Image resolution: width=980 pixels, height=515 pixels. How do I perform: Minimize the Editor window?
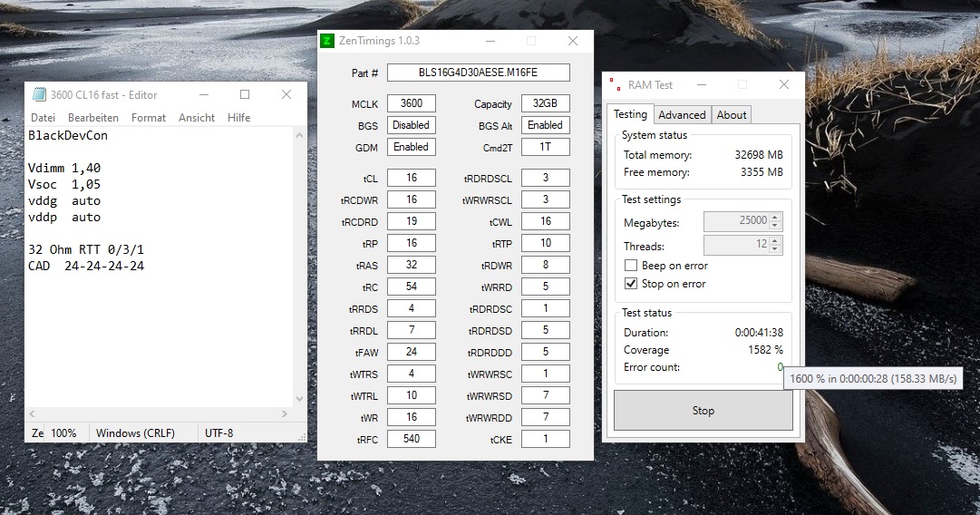(204, 94)
